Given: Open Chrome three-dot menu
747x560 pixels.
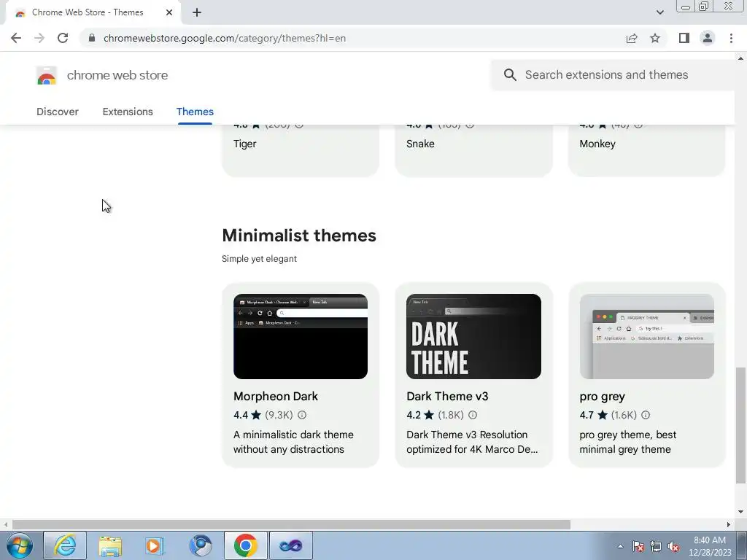Looking at the screenshot, I should click(731, 38).
